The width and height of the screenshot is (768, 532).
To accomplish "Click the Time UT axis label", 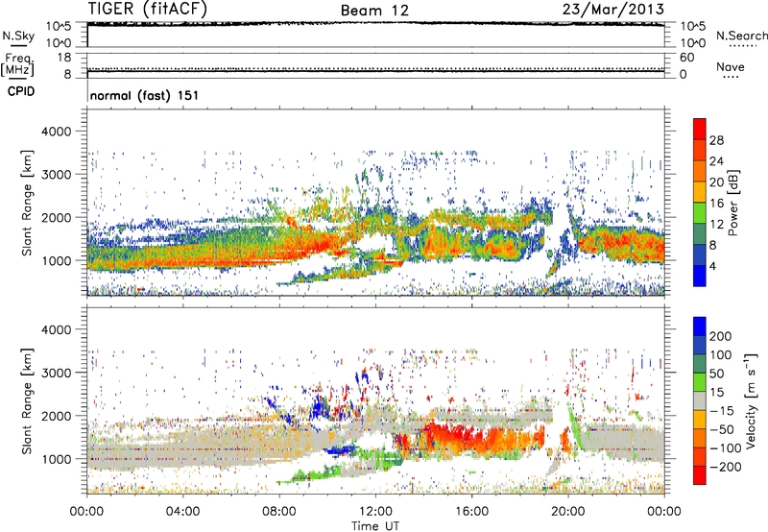I will pyautogui.click(x=375, y=525).
